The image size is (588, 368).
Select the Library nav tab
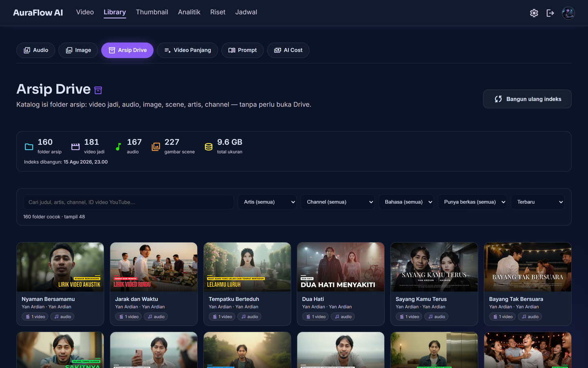click(115, 12)
